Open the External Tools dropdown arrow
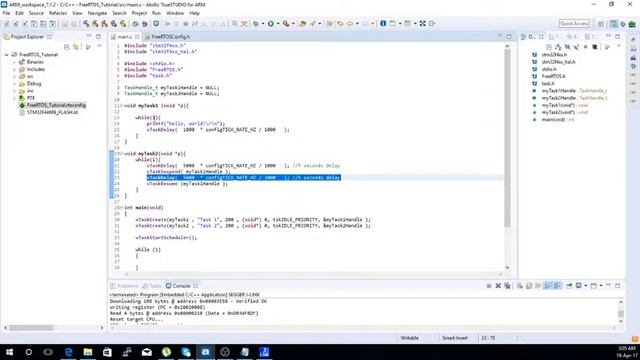640x360 pixels. tap(293, 24)
